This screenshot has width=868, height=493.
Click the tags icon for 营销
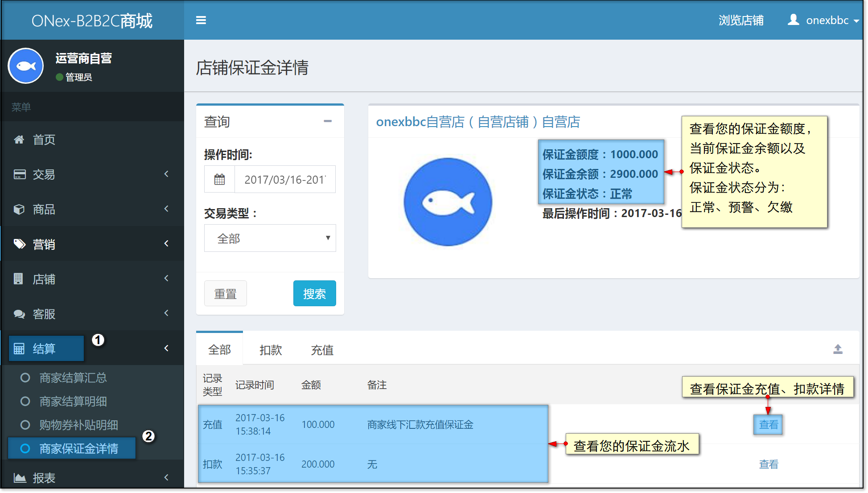pos(19,244)
